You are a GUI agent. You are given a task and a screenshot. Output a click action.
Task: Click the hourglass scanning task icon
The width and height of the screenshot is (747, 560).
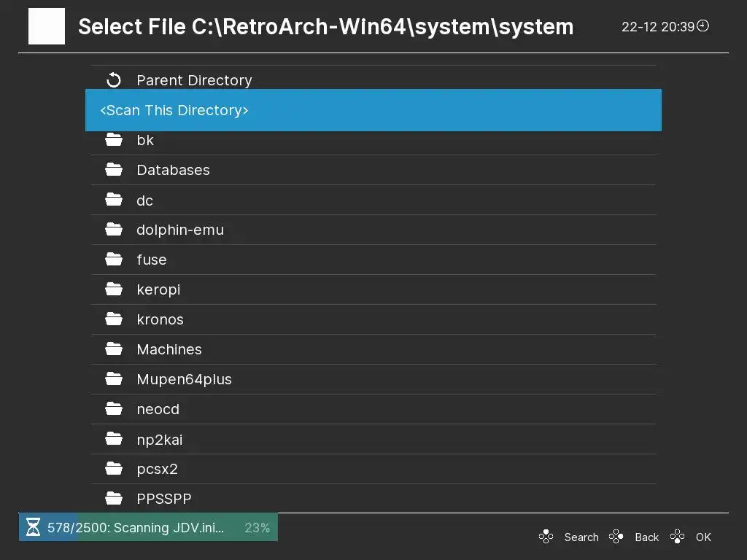[33, 527]
